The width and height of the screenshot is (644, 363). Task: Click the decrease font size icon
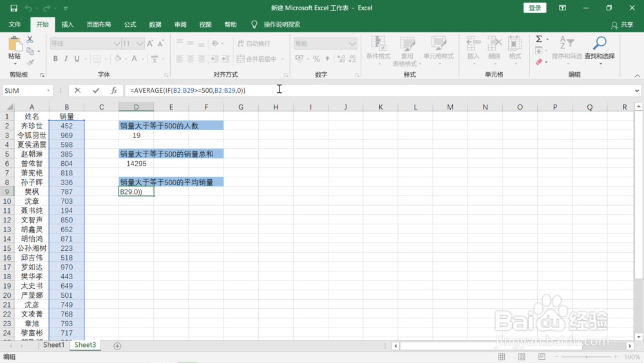pyautogui.click(x=160, y=43)
